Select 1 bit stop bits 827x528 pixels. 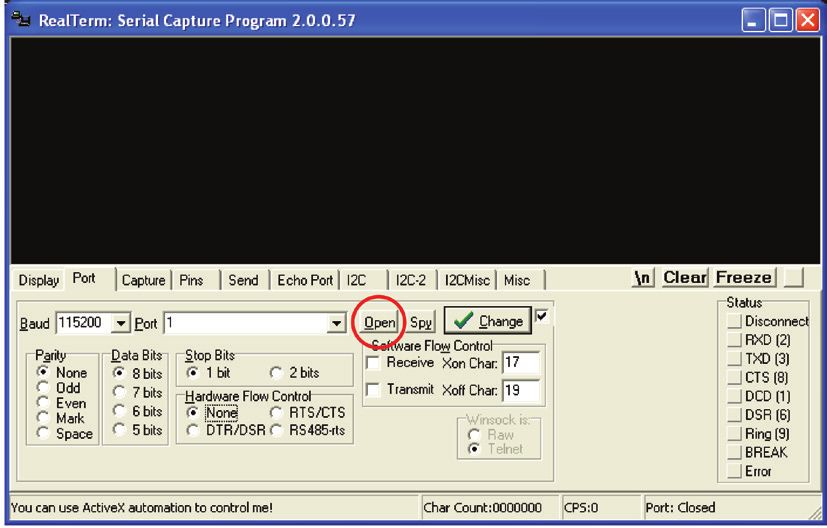tap(208, 372)
